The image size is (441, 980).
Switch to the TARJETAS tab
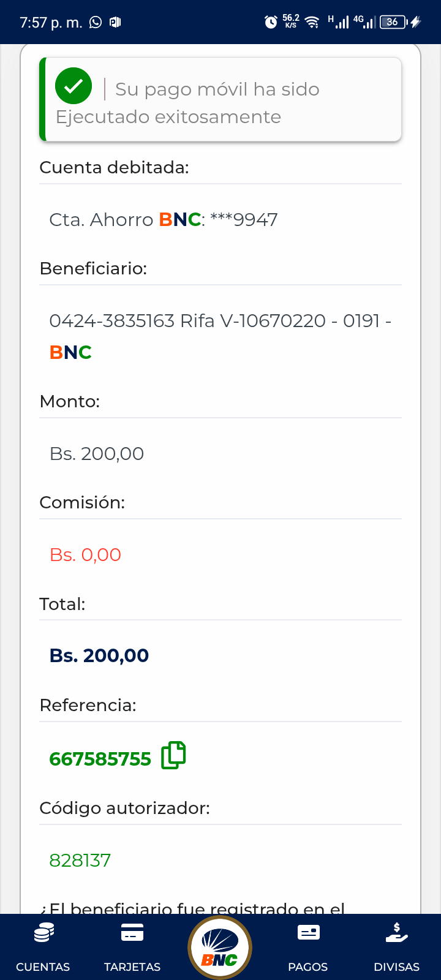(132, 967)
